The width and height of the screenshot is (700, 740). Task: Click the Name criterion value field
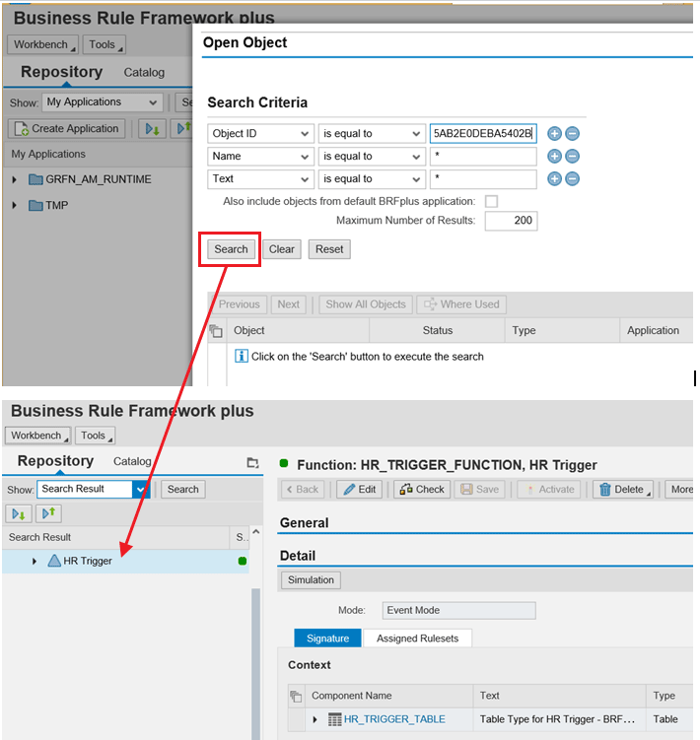483,157
